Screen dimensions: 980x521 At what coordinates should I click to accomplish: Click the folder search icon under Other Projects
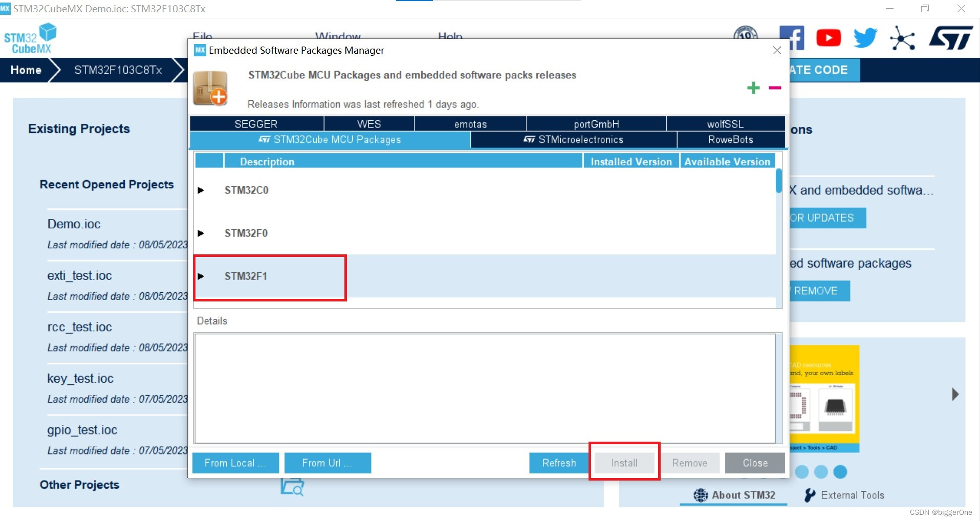[293, 486]
